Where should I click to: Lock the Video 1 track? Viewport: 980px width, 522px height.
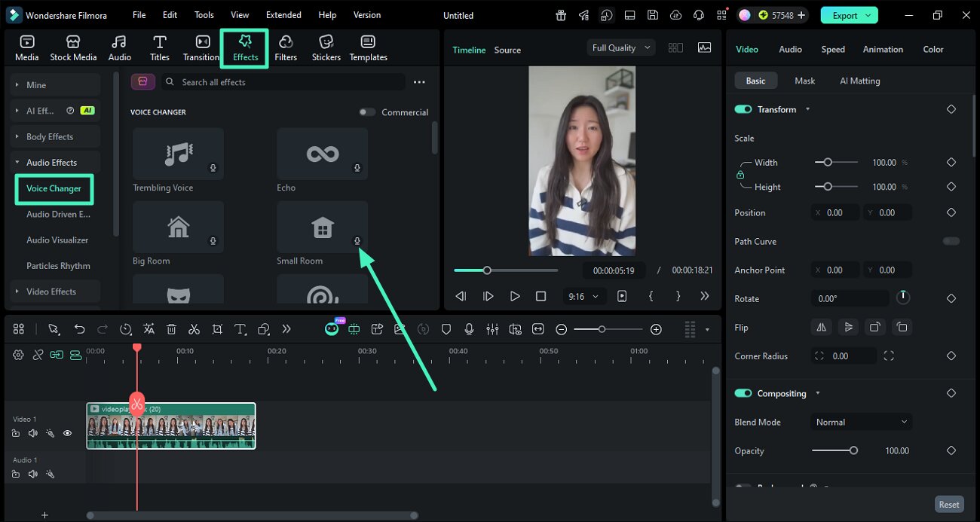[16, 433]
